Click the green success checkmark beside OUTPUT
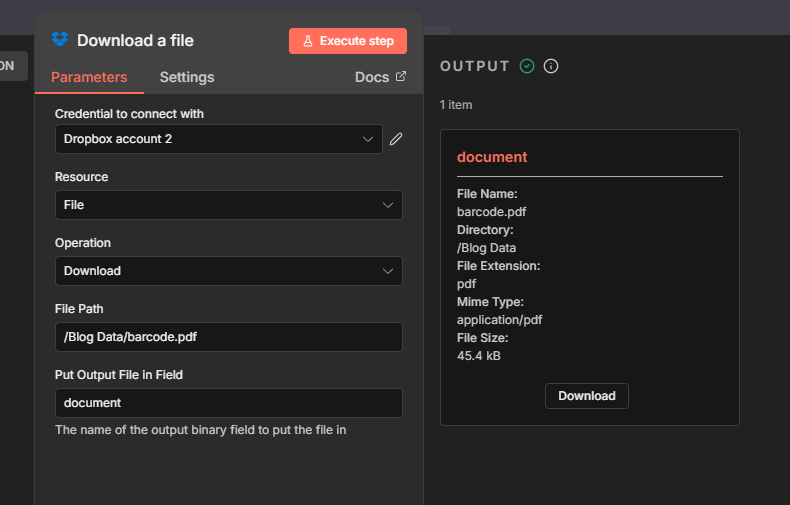This screenshot has height=505, width=790. [x=527, y=66]
